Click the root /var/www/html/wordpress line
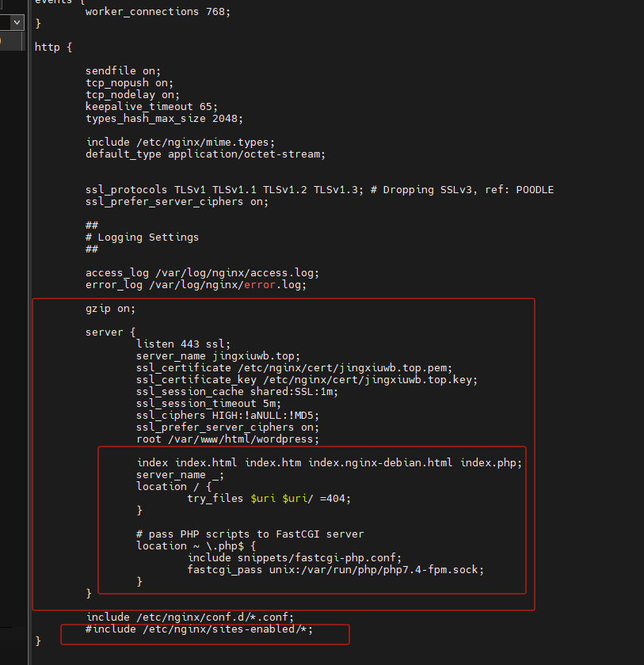This screenshot has width=644, height=665. [x=227, y=439]
